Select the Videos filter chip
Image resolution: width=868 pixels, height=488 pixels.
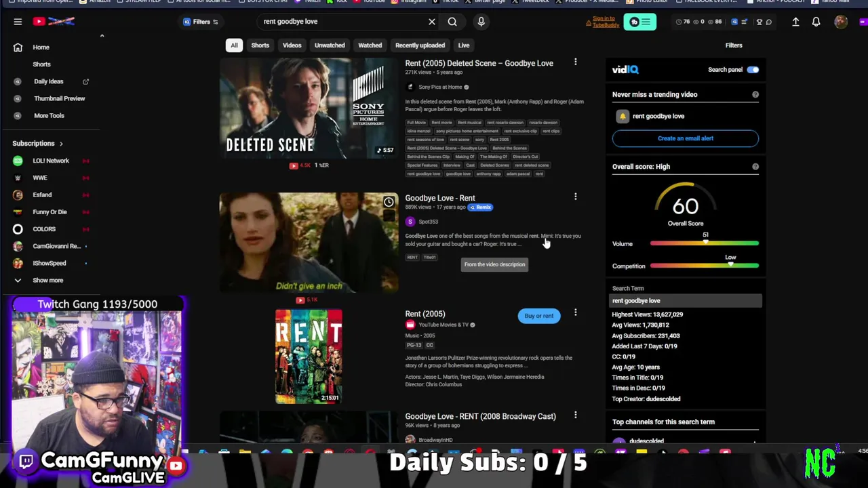(x=292, y=45)
